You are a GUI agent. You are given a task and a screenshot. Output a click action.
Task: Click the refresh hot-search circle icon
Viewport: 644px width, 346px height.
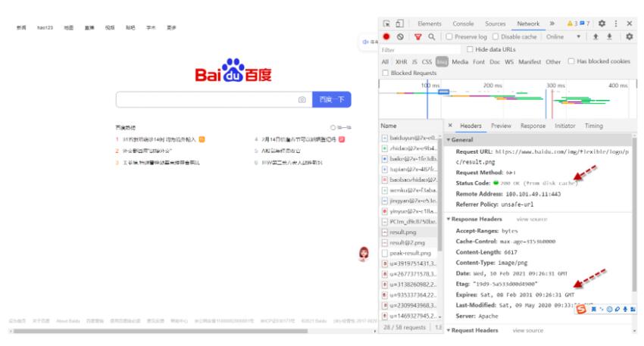coord(333,128)
